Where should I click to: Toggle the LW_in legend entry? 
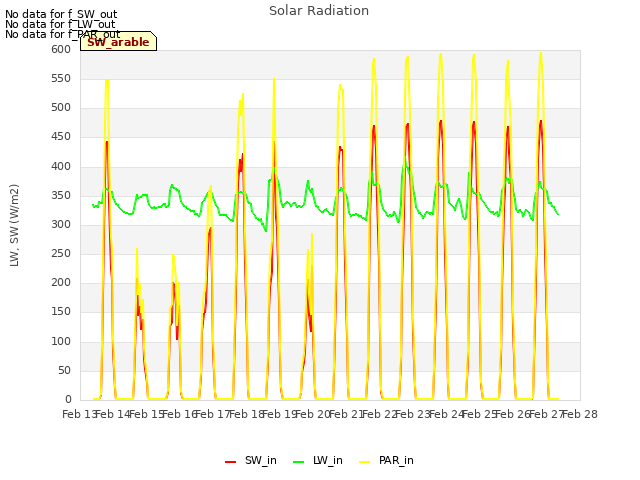(318, 460)
